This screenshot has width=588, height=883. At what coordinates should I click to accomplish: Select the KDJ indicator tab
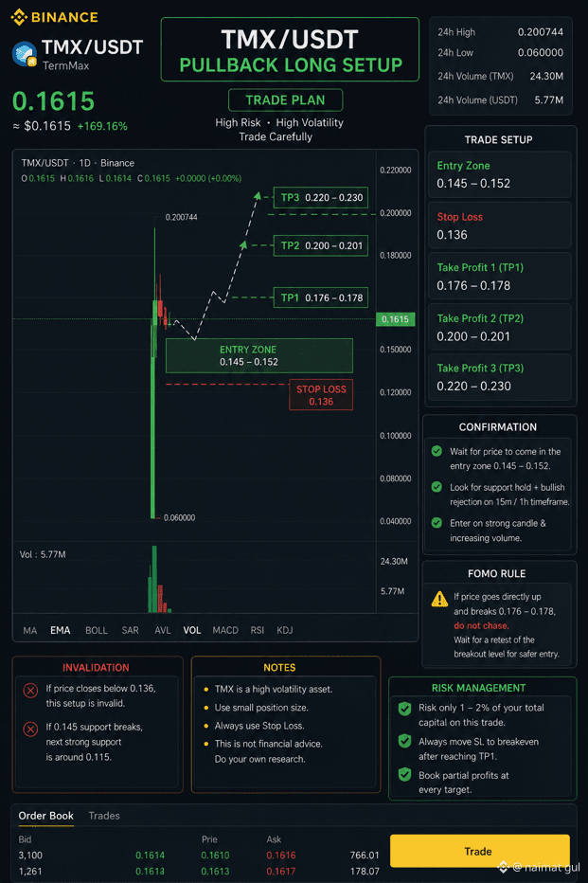pos(285,630)
